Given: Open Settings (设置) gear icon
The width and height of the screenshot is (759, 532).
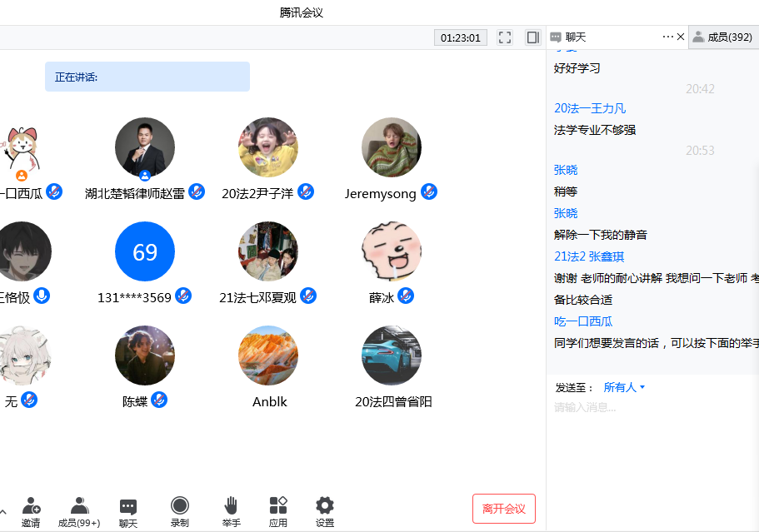Looking at the screenshot, I should (x=325, y=506).
